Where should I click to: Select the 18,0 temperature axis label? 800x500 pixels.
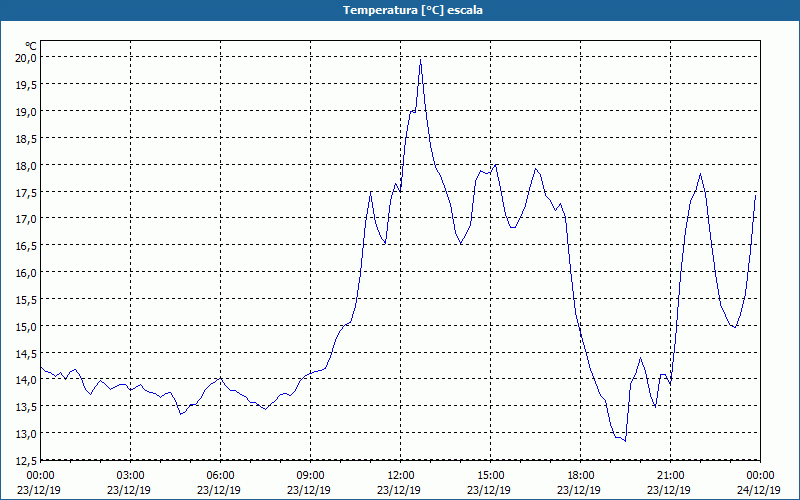coord(26,165)
